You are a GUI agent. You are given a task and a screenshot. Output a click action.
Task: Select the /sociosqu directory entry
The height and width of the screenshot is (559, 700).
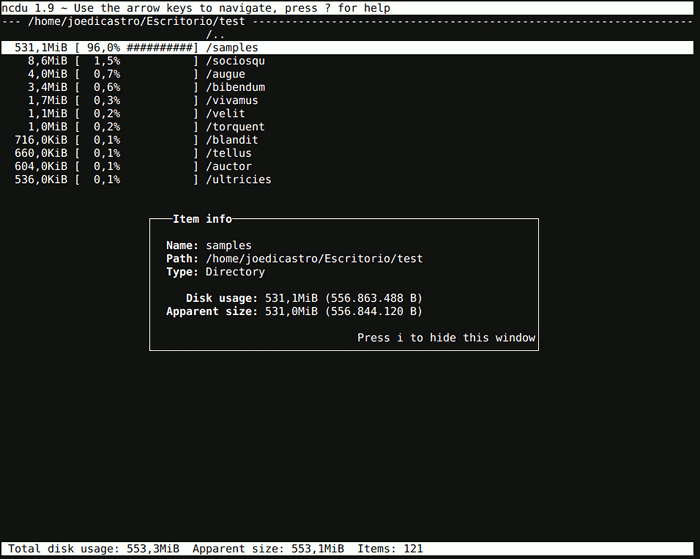point(235,61)
